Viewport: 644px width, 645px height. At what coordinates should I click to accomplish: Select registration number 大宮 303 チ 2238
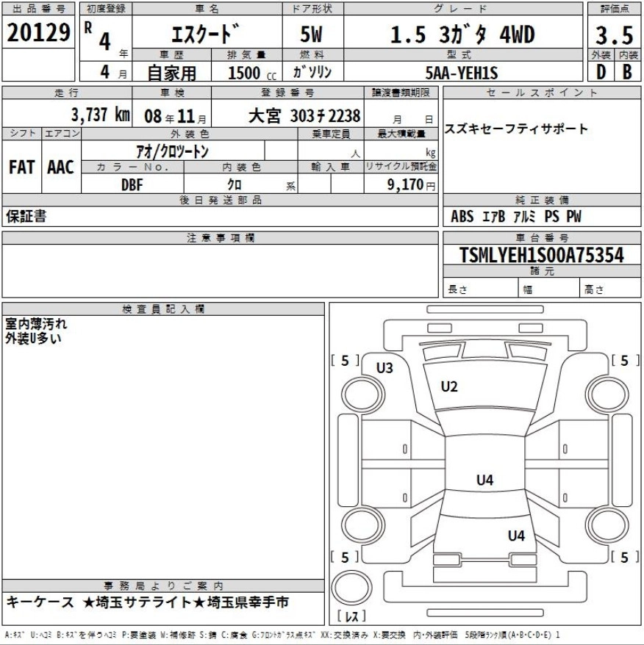[304, 116]
